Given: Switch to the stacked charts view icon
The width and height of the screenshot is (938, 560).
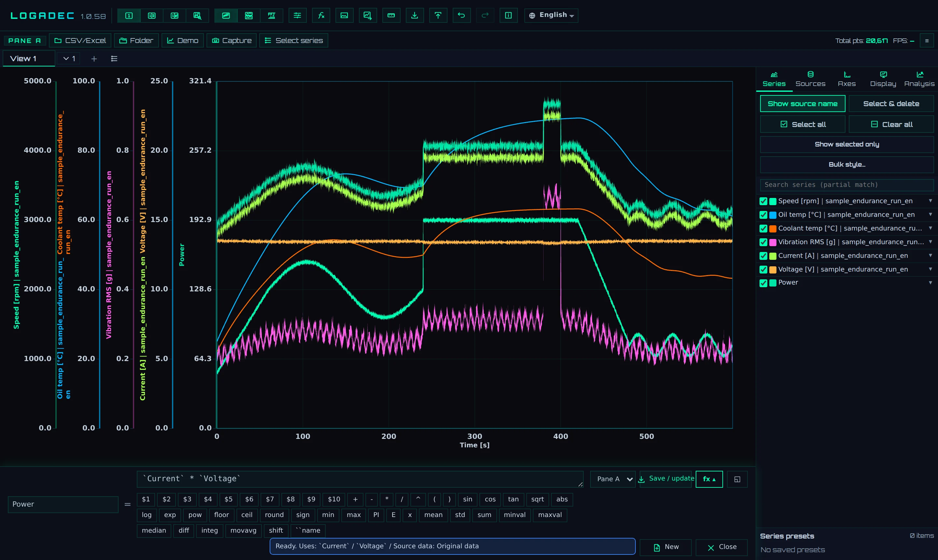Looking at the screenshot, I should click(249, 16).
